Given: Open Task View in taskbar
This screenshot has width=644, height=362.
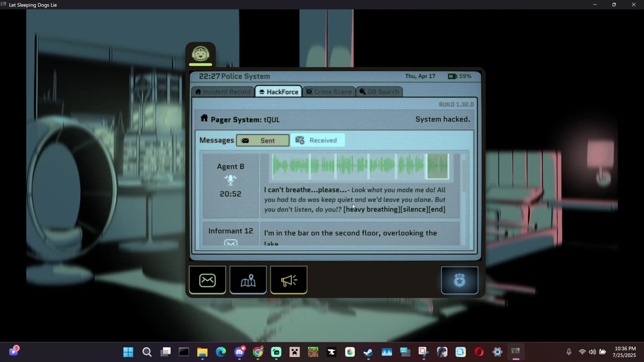Looking at the screenshot, I should click(166, 352).
